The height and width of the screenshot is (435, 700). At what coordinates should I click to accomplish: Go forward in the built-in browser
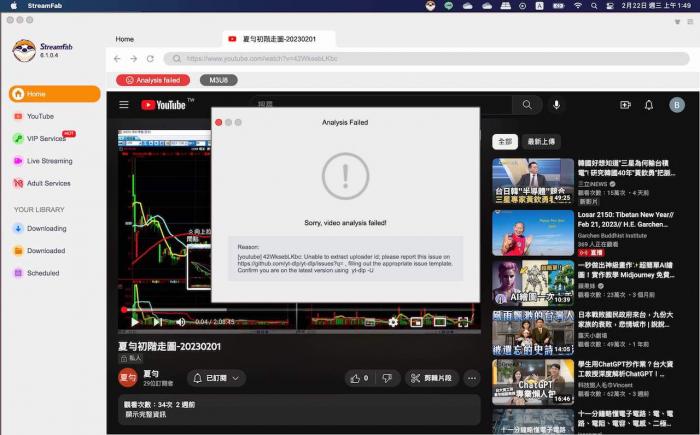133,59
